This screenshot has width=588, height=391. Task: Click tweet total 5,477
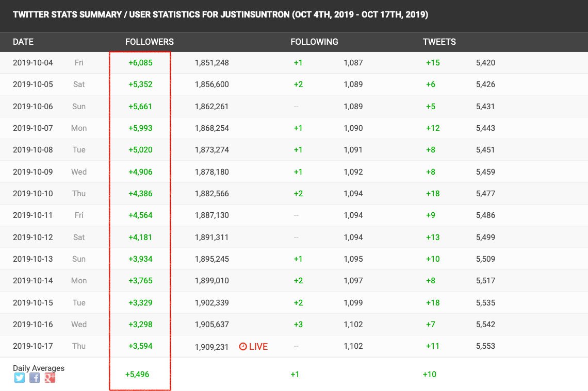[486, 194]
